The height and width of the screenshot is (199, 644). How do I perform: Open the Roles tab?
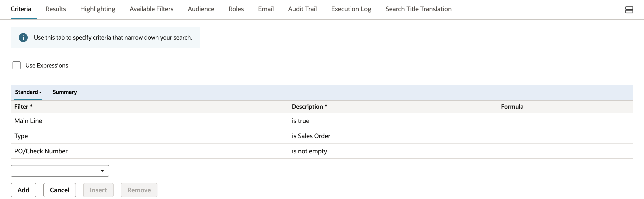pyautogui.click(x=236, y=9)
